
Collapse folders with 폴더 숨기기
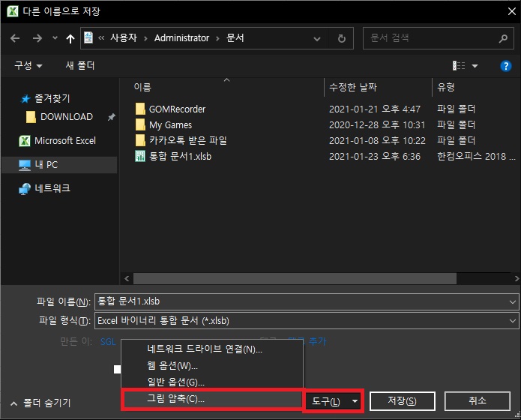pyautogui.click(x=40, y=403)
